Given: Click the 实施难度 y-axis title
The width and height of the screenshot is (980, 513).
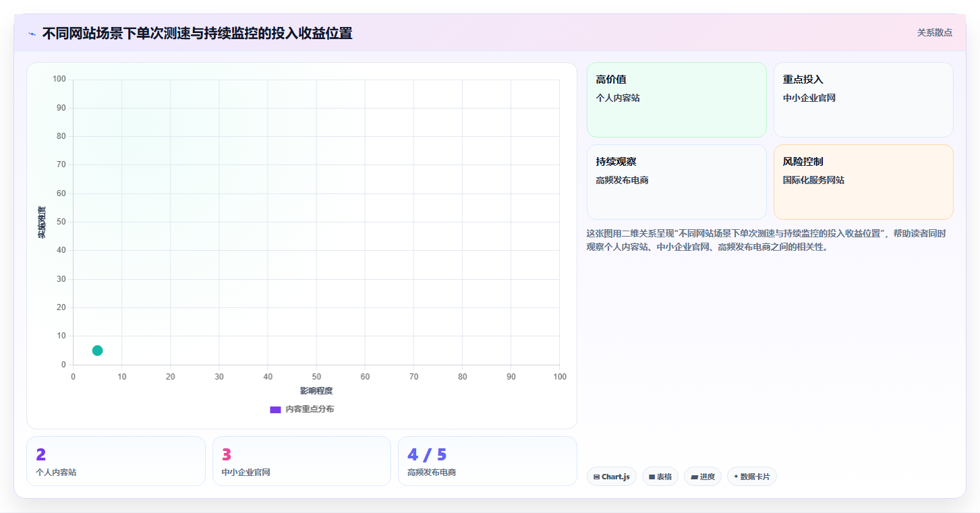Looking at the screenshot, I should (x=42, y=222).
